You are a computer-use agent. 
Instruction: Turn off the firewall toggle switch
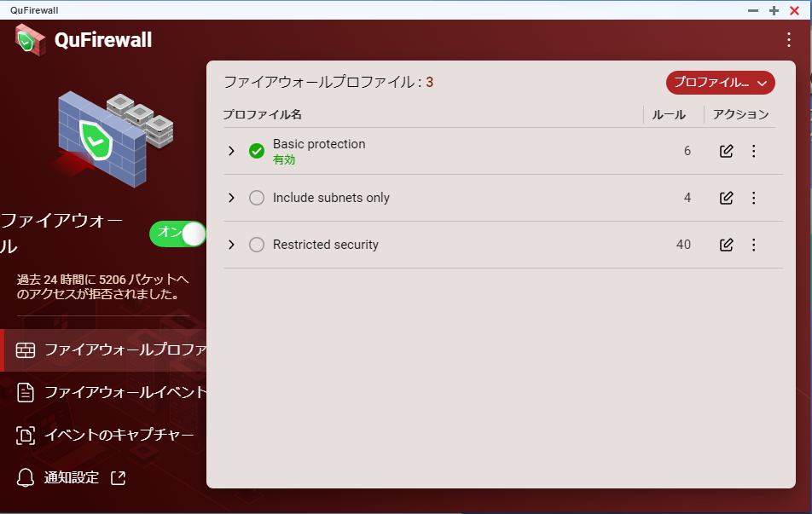click(x=177, y=234)
